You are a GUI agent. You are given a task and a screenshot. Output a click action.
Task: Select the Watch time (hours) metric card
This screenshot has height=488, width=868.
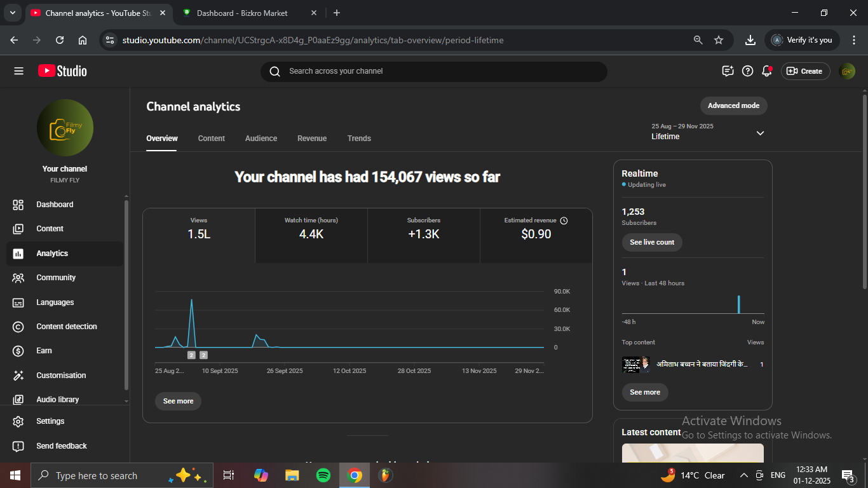[311, 235]
